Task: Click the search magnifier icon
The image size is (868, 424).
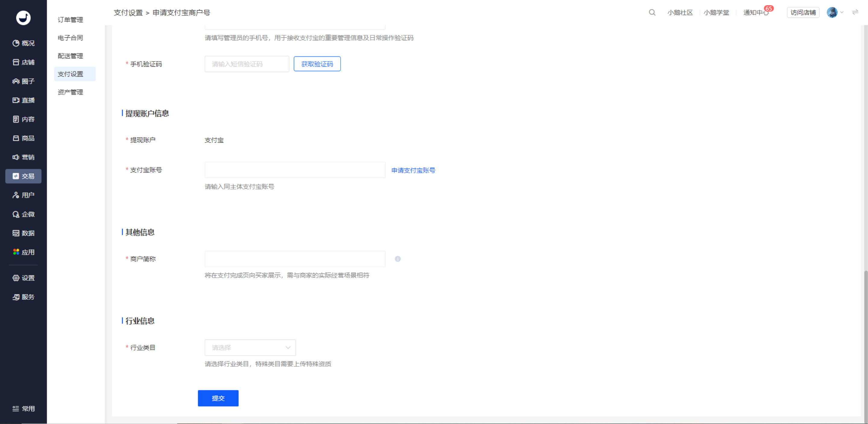Action: pos(652,12)
